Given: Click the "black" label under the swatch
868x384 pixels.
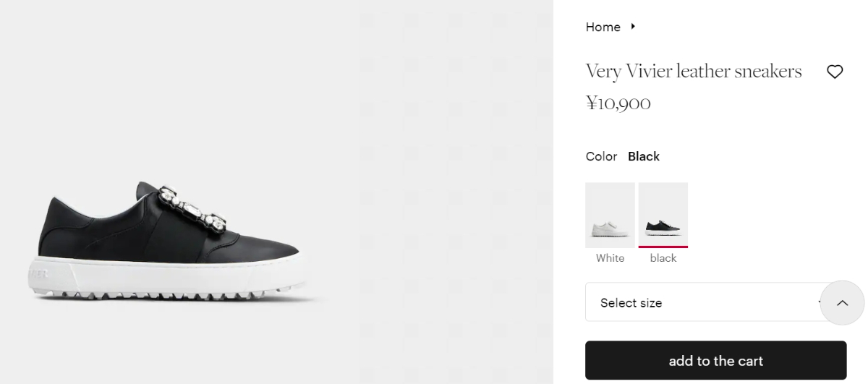Looking at the screenshot, I should tap(663, 258).
